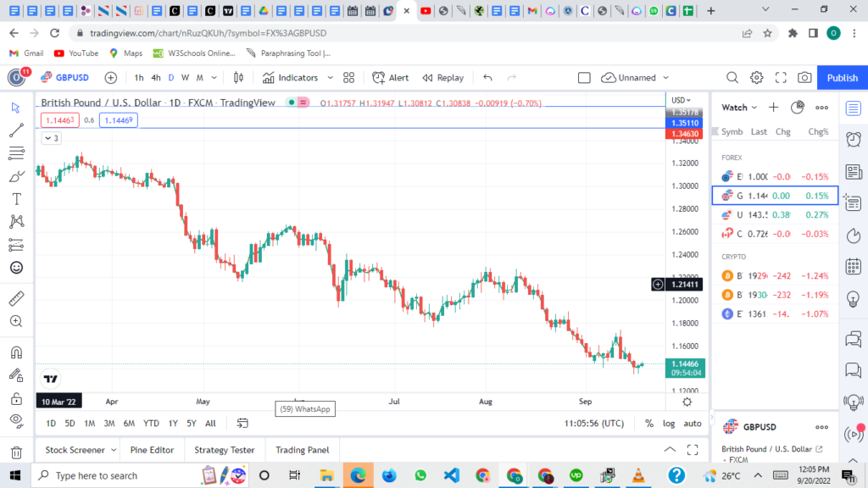Image resolution: width=868 pixels, height=488 pixels.
Task: Open Alerts panel clock icon
Action: pyautogui.click(x=853, y=139)
